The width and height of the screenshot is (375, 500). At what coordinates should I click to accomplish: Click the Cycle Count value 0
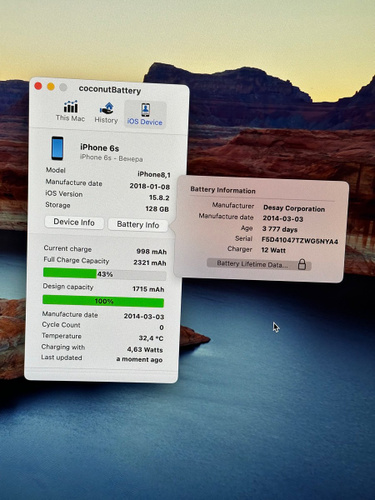161,327
